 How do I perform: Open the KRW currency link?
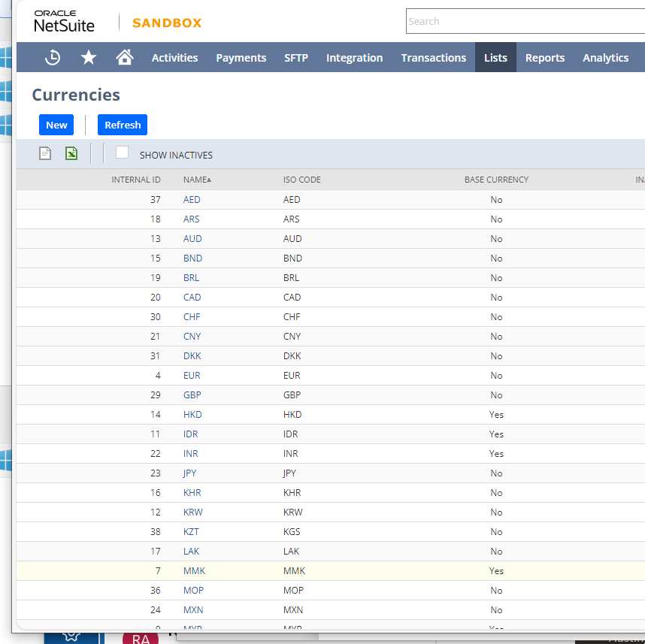point(193,512)
